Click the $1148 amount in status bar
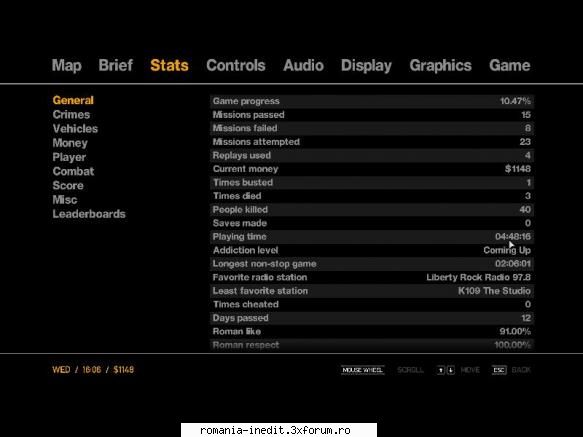 point(123,370)
